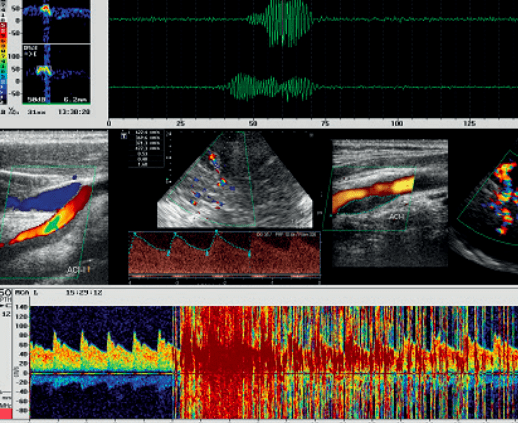Click the upper power M-mode display panel
This screenshot has width=518, height=423.
click(x=56, y=21)
